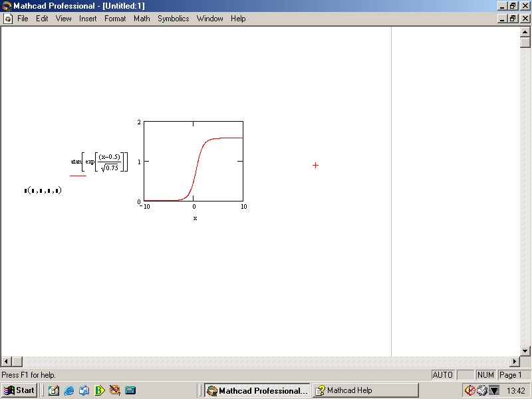The height and width of the screenshot is (399, 532).
Task: Click the vertical scrollbar up arrow
Action: pyautogui.click(x=525, y=32)
